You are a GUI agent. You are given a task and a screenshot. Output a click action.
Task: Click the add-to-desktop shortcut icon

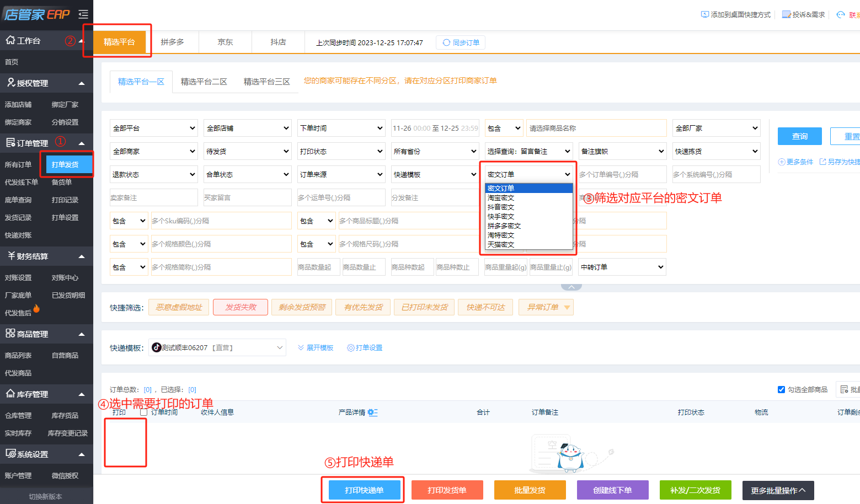(x=705, y=14)
